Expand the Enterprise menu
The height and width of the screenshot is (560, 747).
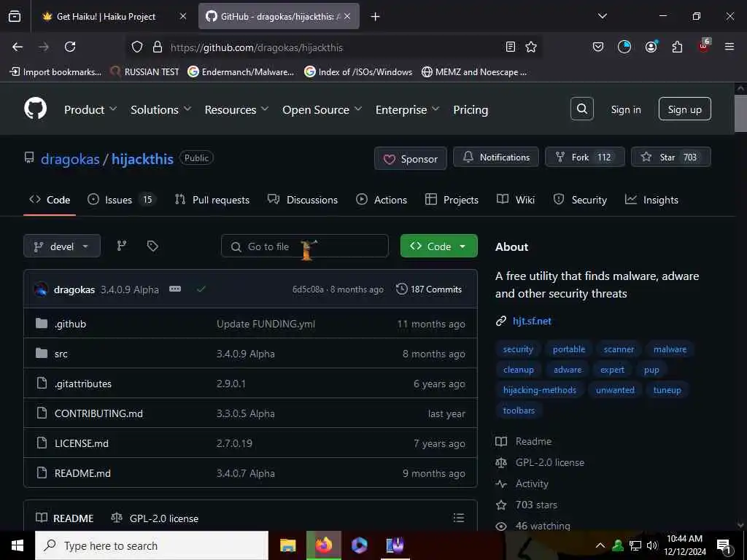point(407,109)
